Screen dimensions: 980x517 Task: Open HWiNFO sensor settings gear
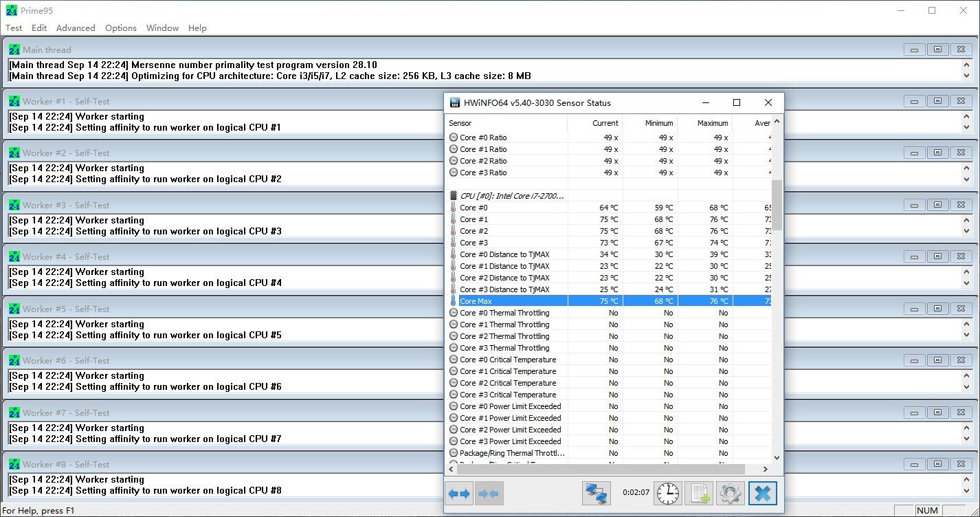730,493
